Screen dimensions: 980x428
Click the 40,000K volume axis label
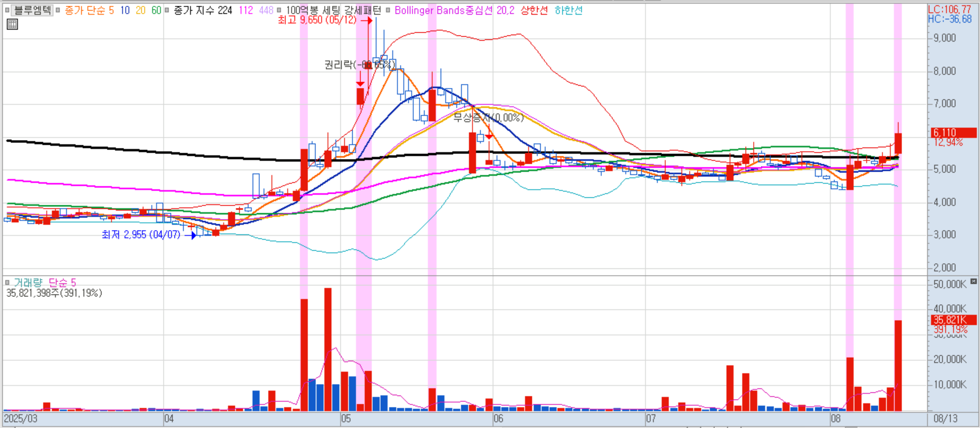click(950, 309)
